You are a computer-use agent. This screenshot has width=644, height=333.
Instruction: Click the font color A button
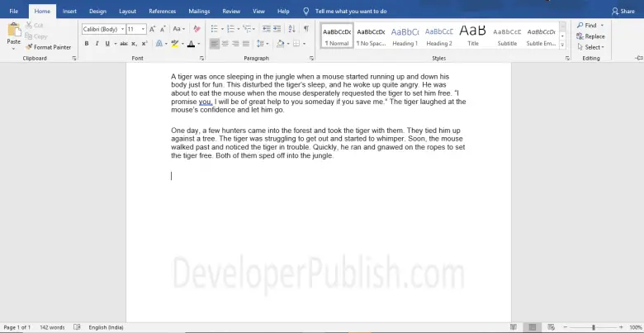click(x=191, y=44)
